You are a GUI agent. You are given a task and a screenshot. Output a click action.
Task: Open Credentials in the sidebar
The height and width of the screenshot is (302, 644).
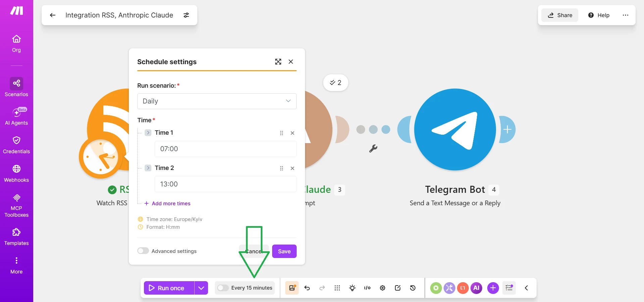coord(16,145)
